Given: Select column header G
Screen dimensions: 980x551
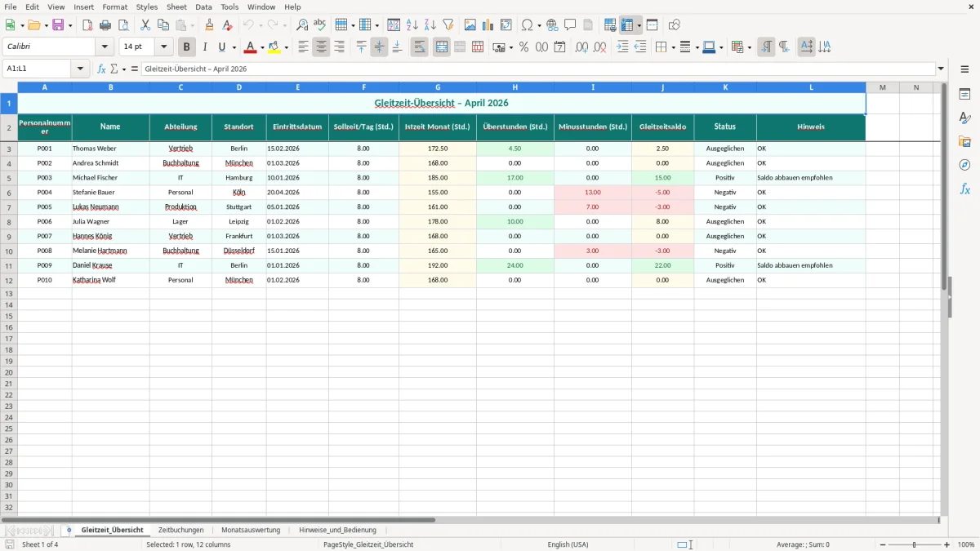Looking at the screenshot, I should [x=438, y=87].
